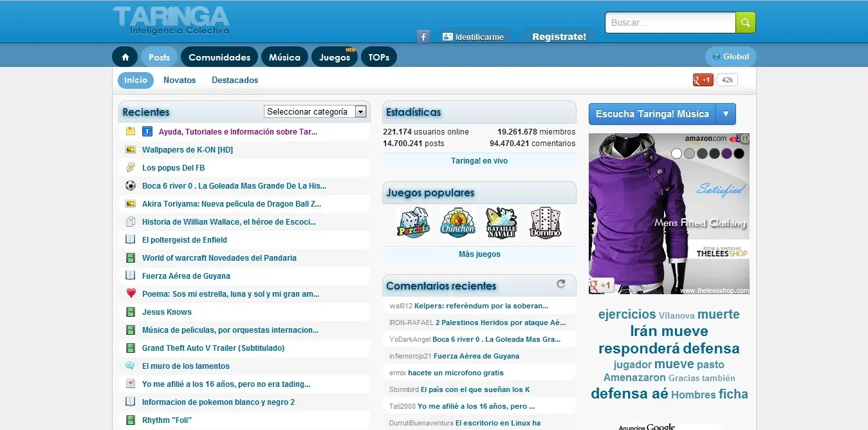868x430 pixels.
Task: Select the white color swatch on hoodie ad
Action: [676, 154]
